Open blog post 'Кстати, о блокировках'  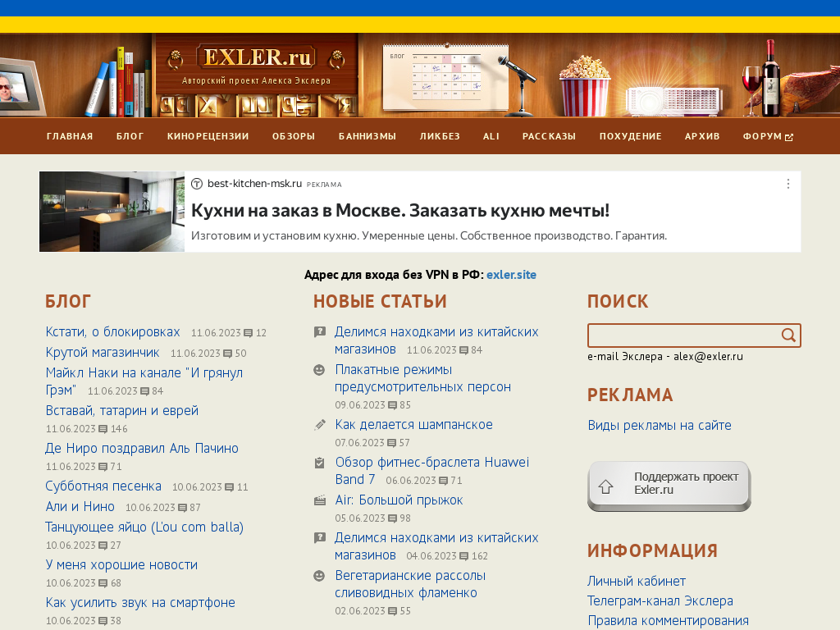click(x=112, y=332)
